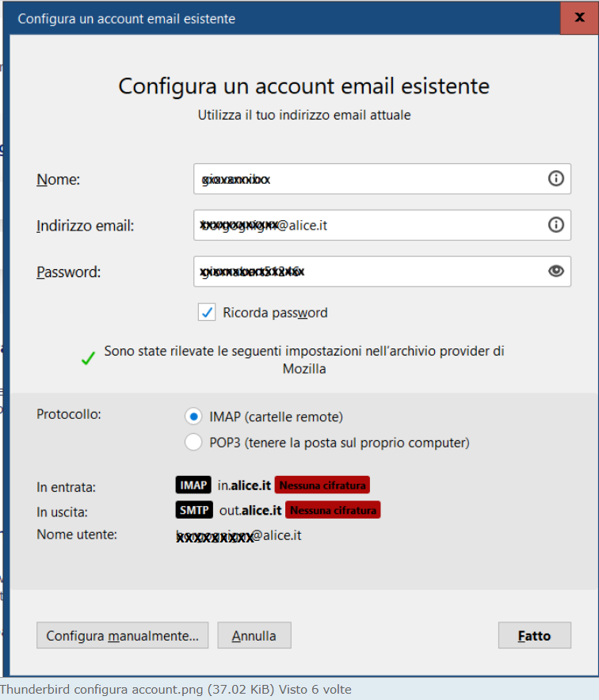This screenshot has width=599, height=700.
Task: Click the info icon in the email address field
Action: tap(556, 225)
